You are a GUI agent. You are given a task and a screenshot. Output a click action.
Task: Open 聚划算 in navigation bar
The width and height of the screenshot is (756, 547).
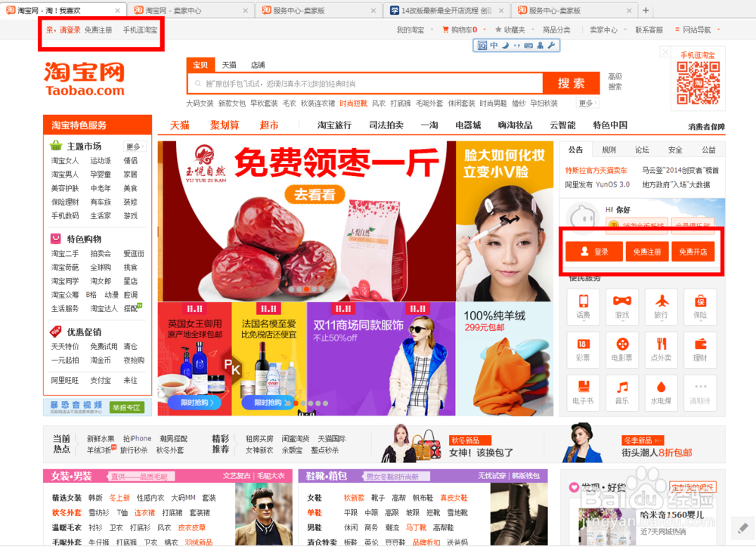click(225, 125)
